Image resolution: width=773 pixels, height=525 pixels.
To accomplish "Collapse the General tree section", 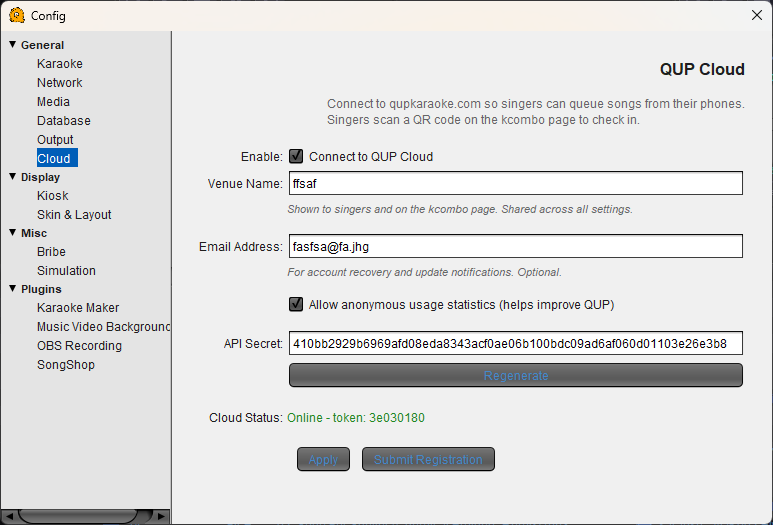I will click(x=13, y=44).
